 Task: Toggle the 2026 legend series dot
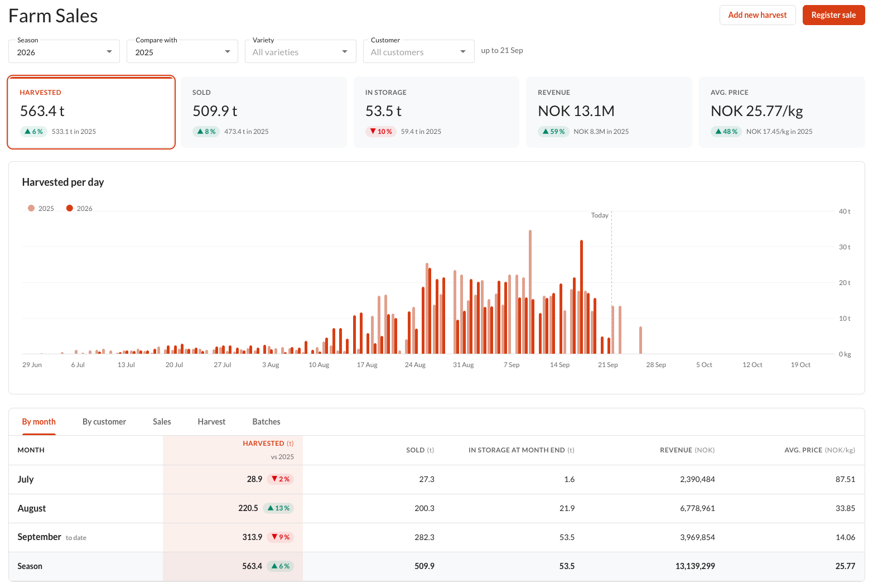[70, 208]
